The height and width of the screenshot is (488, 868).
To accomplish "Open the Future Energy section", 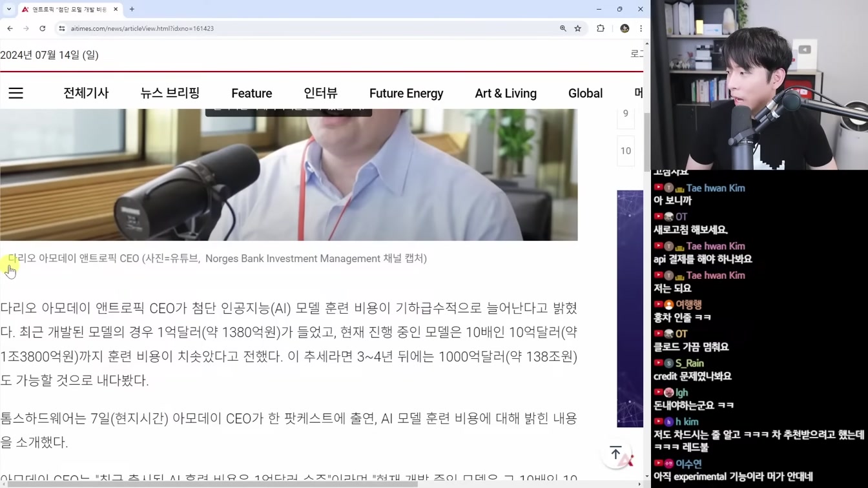I will [x=406, y=93].
